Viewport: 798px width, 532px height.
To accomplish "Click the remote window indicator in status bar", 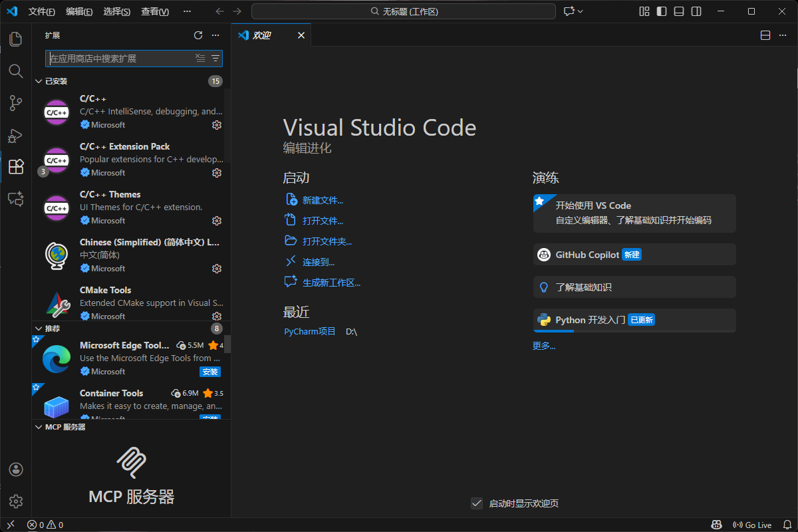I will 11,525.
